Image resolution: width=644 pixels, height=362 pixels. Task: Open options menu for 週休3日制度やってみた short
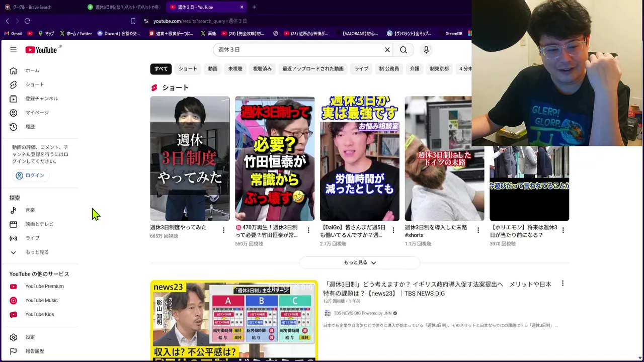[223, 230]
